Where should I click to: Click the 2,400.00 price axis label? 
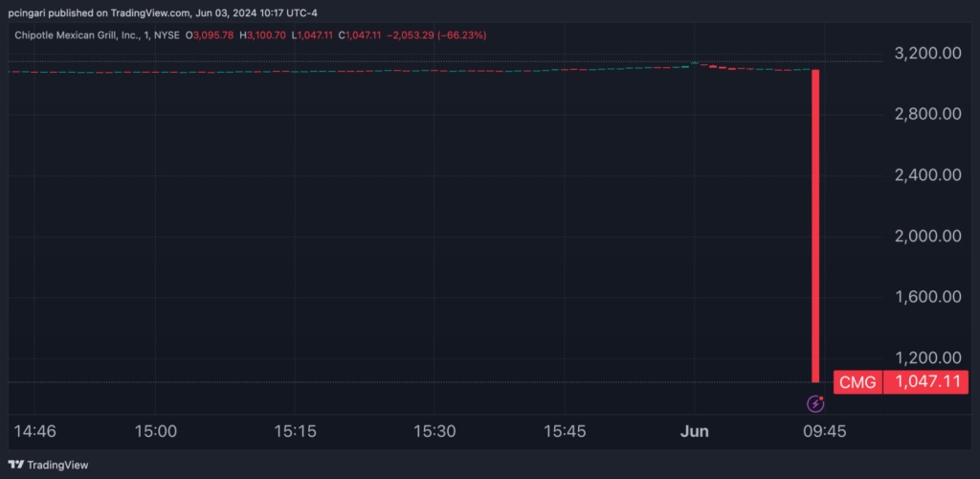pyautogui.click(x=927, y=174)
